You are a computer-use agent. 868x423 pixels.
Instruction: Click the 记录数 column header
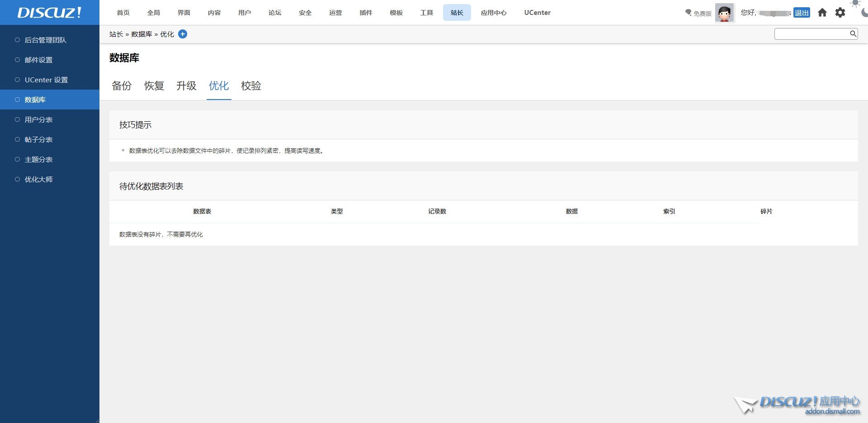click(x=437, y=211)
